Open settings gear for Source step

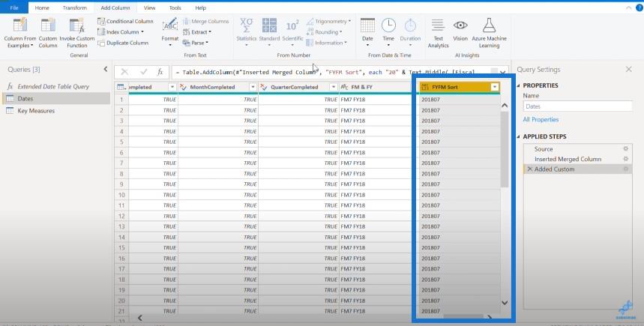click(625, 148)
